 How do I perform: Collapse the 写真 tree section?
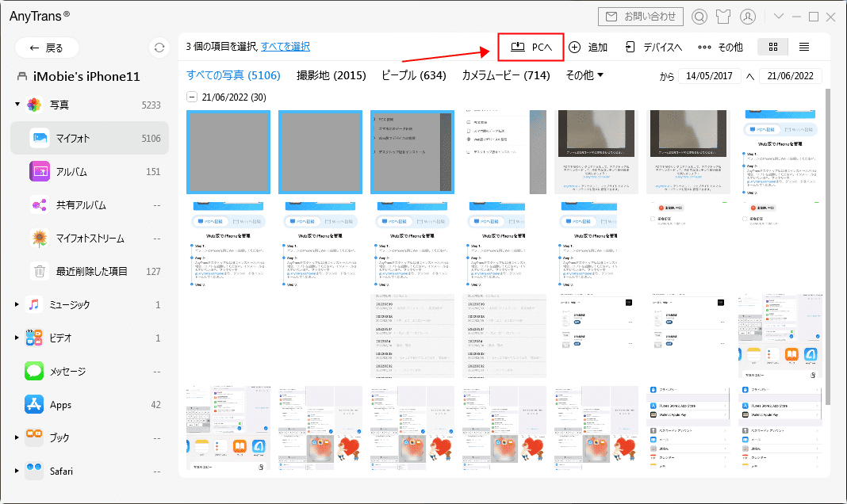(x=17, y=104)
